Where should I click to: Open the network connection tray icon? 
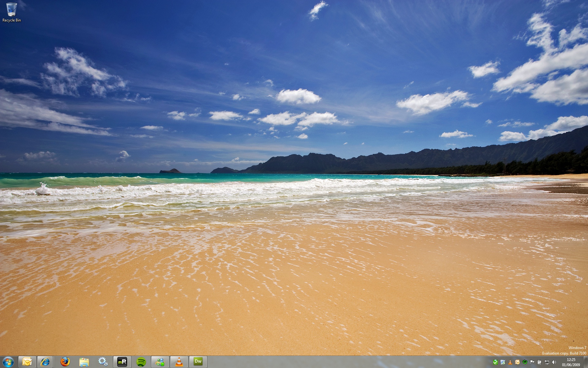click(x=547, y=362)
